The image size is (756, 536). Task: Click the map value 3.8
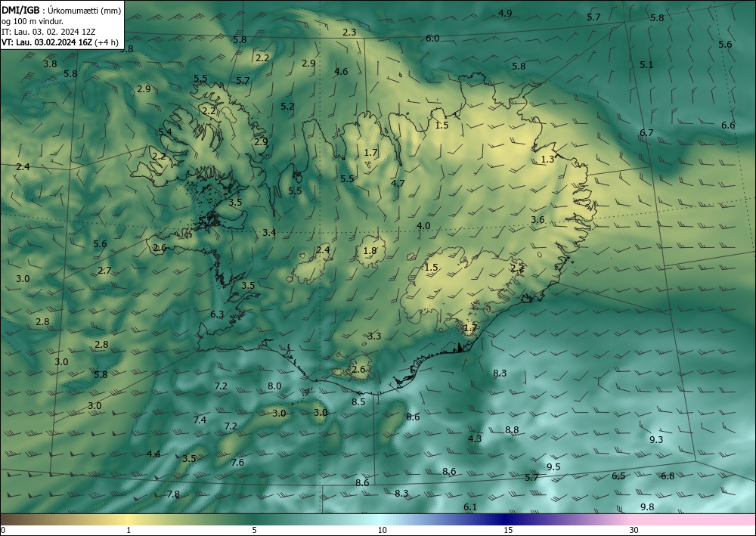point(50,64)
